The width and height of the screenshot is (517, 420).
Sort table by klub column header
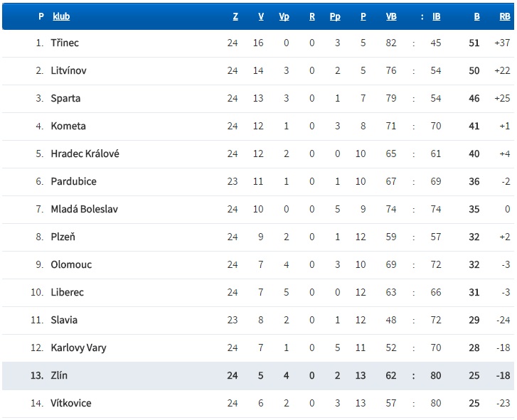coord(61,16)
